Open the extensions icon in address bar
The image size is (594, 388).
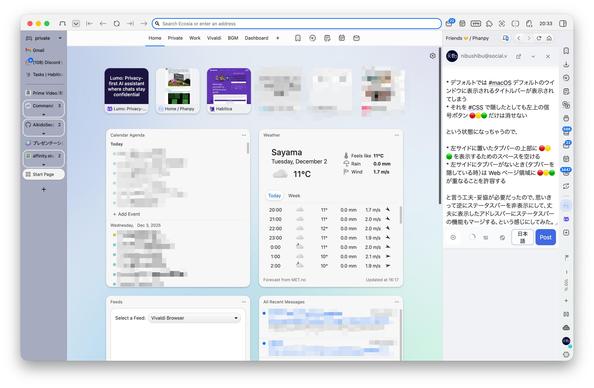pos(489,23)
